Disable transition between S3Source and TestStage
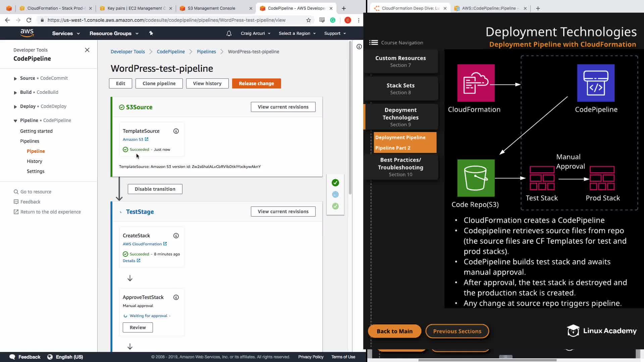Viewport: 644px width, 362px height. [155, 189]
